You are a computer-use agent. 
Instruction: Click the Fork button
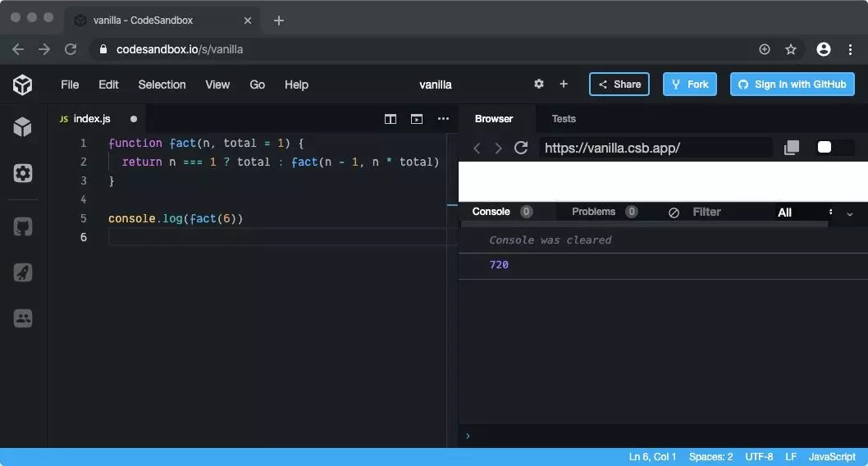pos(690,85)
